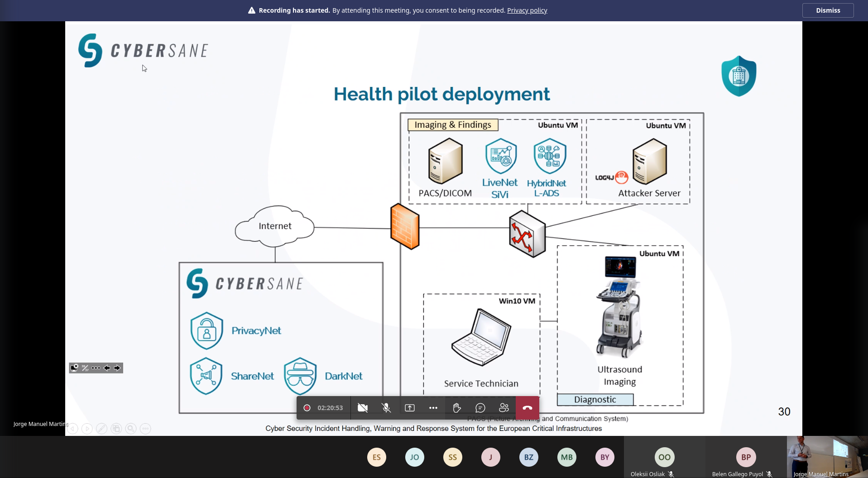Select participant avatar JO
The width and height of the screenshot is (868, 478).
click(x=415, y=457)
